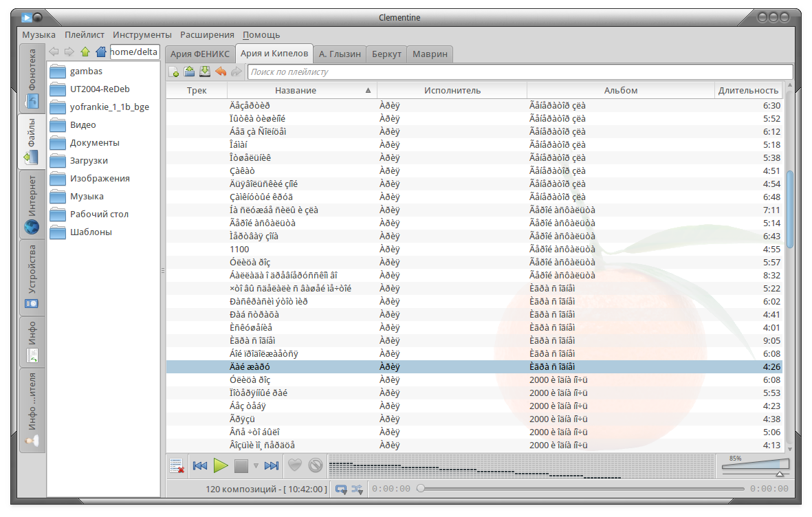Go up one folder level
This screenshot has height=517, width=812.
[x=85, y=52]
